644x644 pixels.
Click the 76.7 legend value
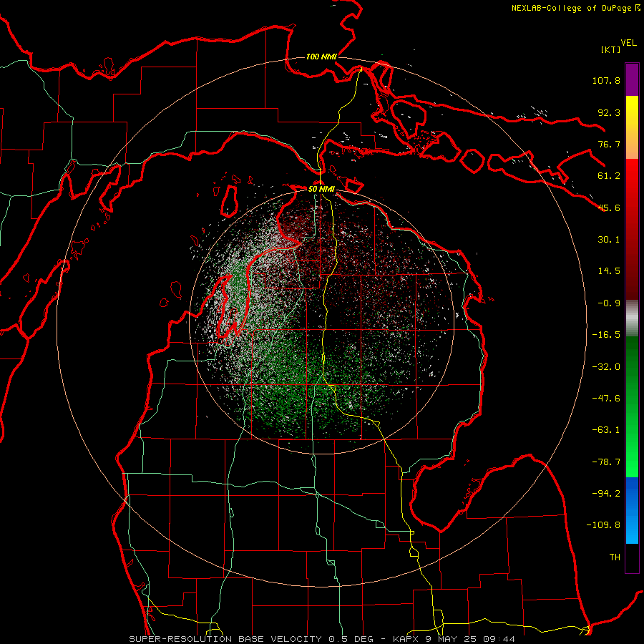[609, 144]
